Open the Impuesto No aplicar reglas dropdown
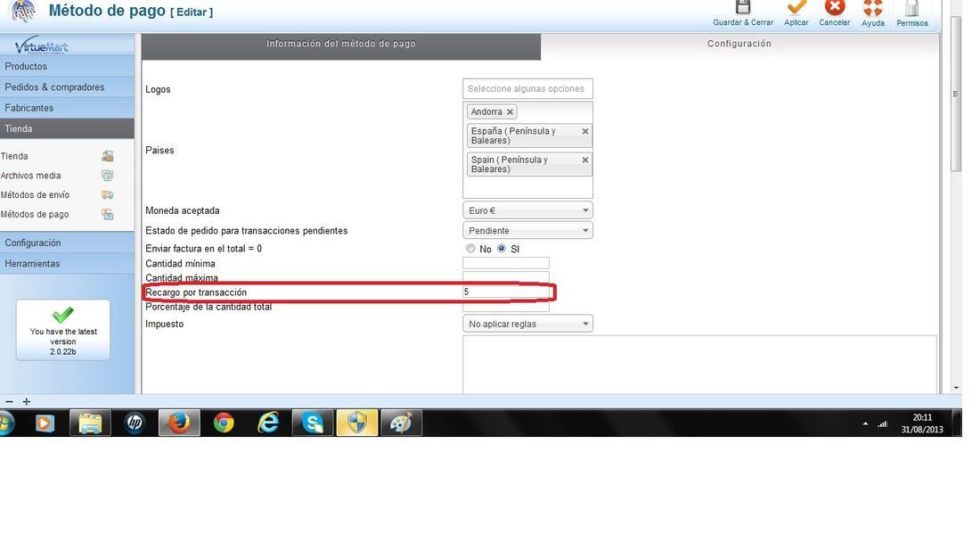Viewport: 980px width, 551px height. (x=527, y=324)
